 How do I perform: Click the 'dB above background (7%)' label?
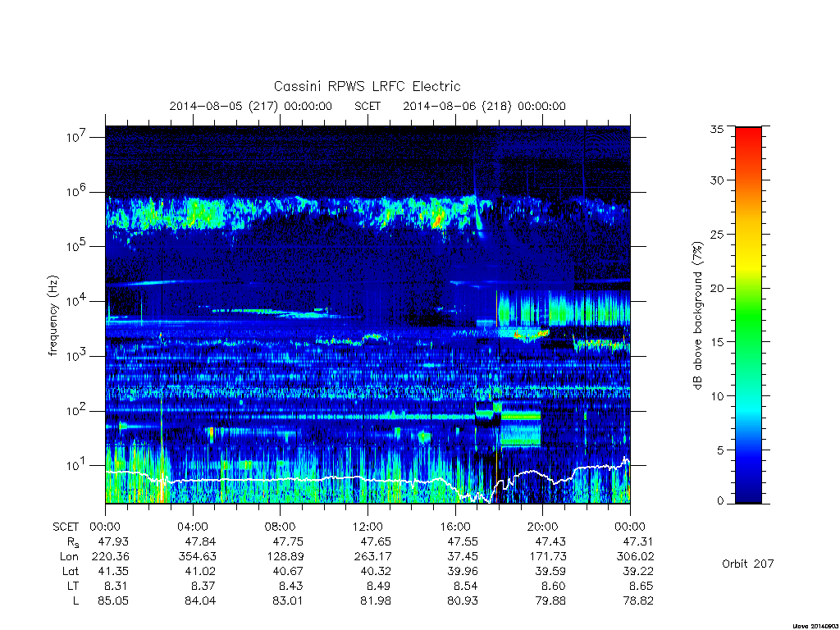coord(697,316)
